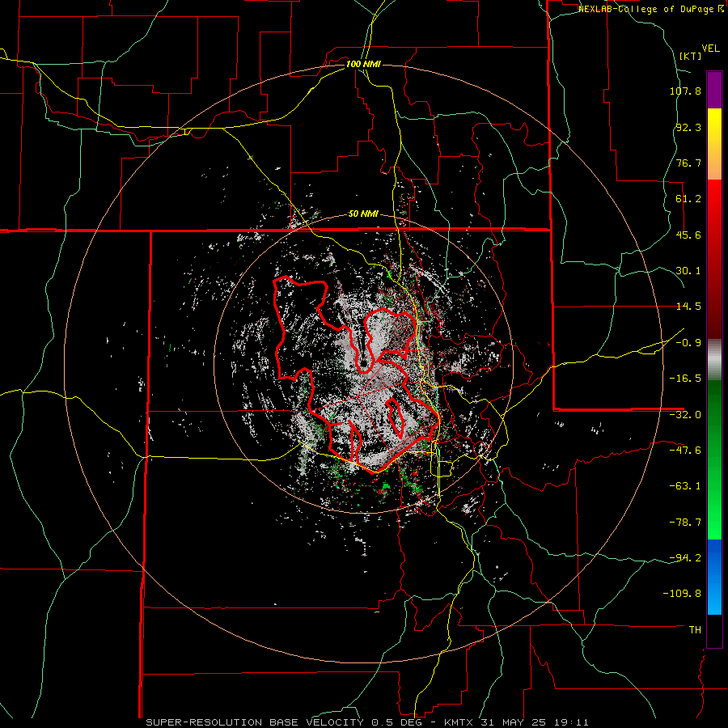Click the NEXLAB-College of DuPage credit text
The width and height of the screenshot is (728, 728).
pyautogui.click(x=646, y=9)
